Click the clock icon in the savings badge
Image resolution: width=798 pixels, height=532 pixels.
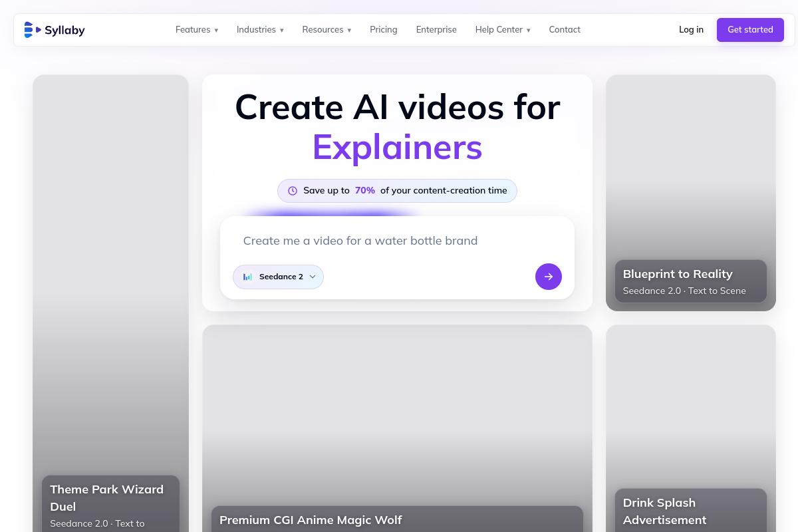tap(293, 191)
